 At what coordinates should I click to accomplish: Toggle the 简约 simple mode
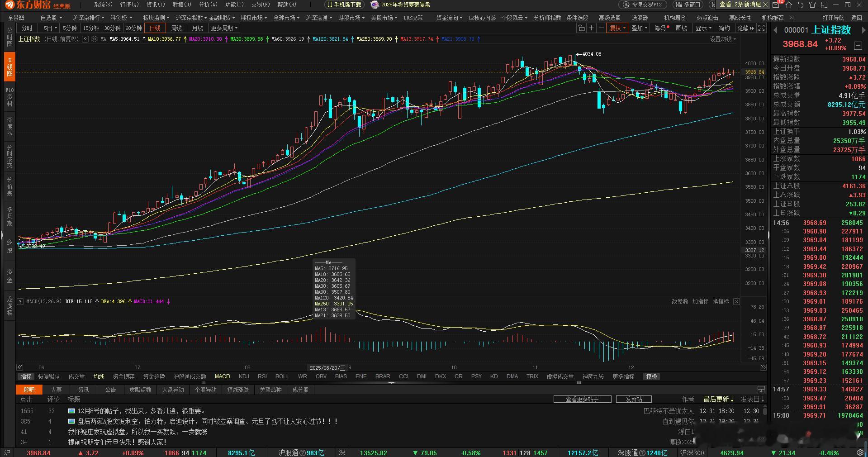tap(725, 28)
